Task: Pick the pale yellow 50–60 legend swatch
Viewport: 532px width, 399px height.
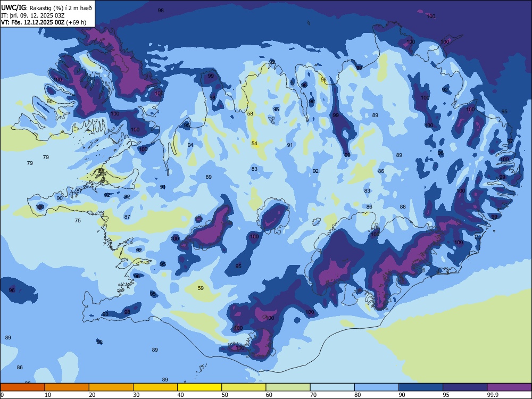Action: pyautogui.click(x=244, y=387)
